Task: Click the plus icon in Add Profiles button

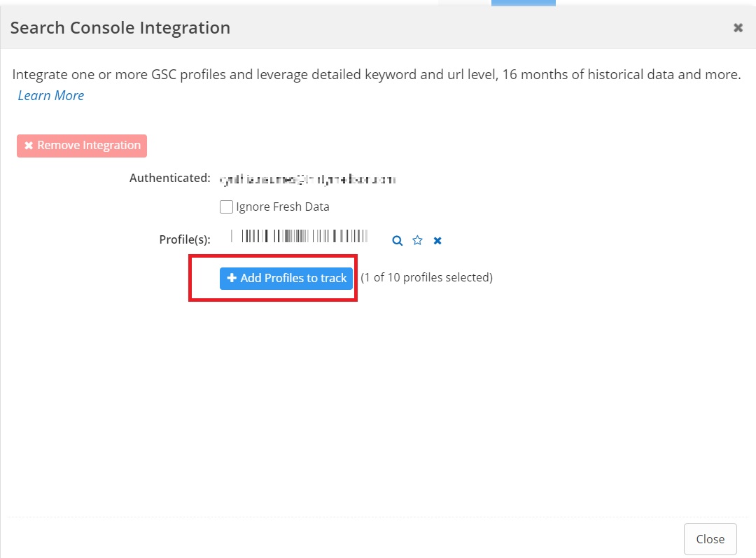Action: click(232, 279)
